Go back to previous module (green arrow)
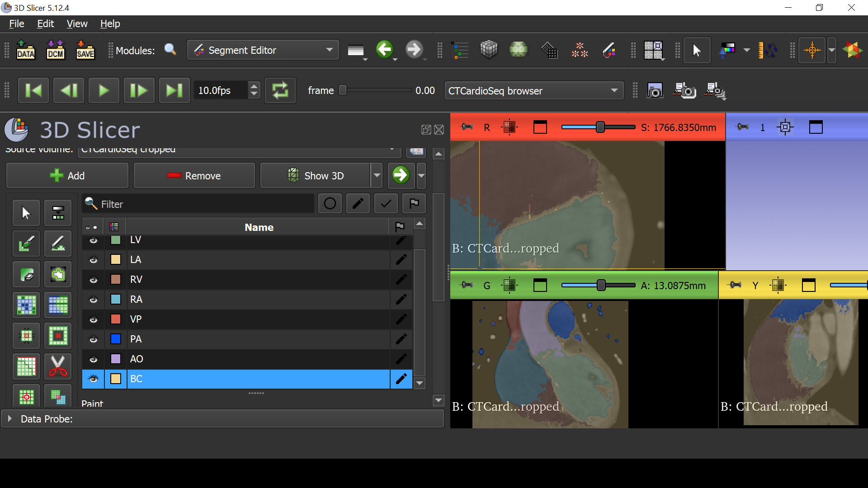Image resolution: width=868 pixels, height=488 pixels. 385,49
